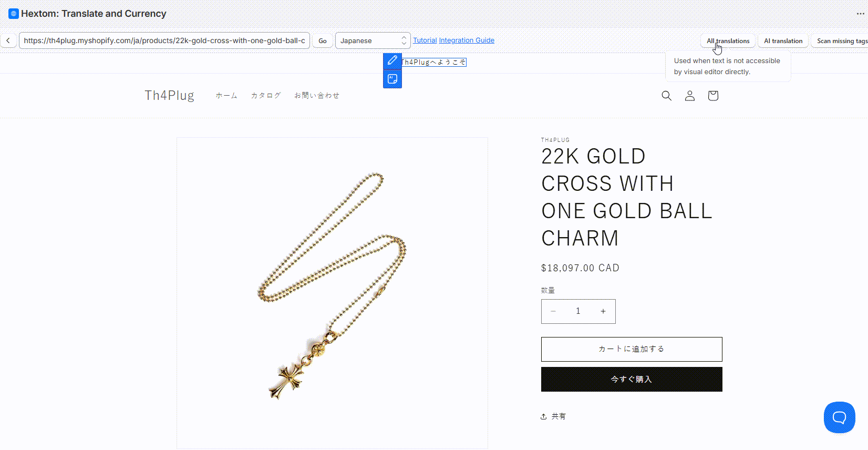Click the back arrow next to URL
868x450 pixels.
pos(8,40)
